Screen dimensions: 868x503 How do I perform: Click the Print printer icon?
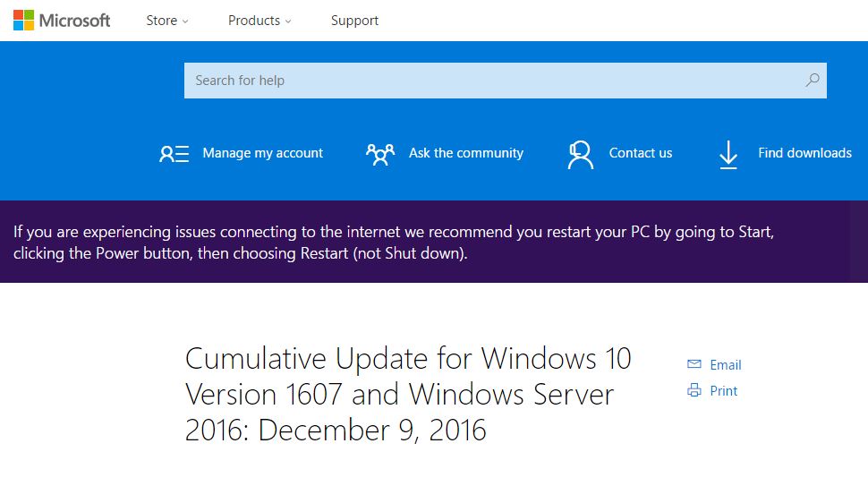[x=694, y=390]
